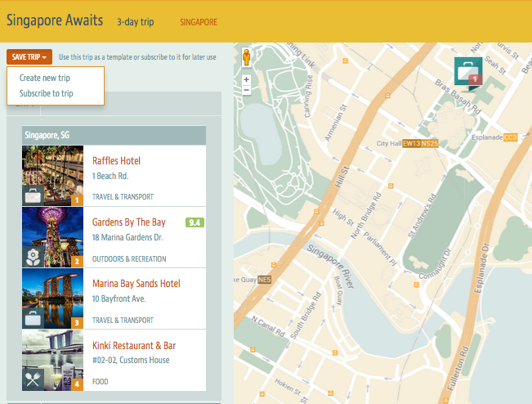Click the N Canal Rd label on map
The width and height of the screenshot is (532, 404).
pos(268,326)
